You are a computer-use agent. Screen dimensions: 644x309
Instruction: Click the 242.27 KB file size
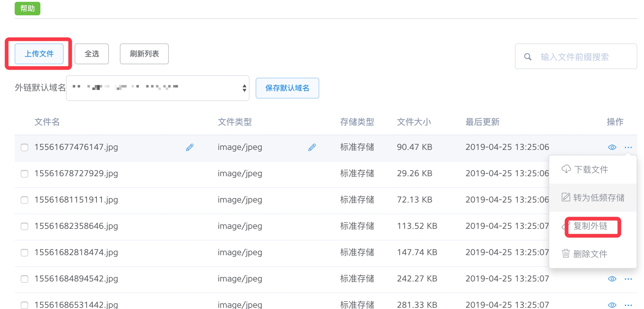417,279
